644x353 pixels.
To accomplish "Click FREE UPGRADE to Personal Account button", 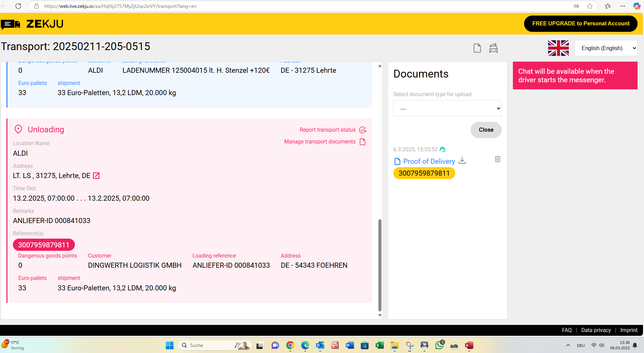I will point(581,24).
